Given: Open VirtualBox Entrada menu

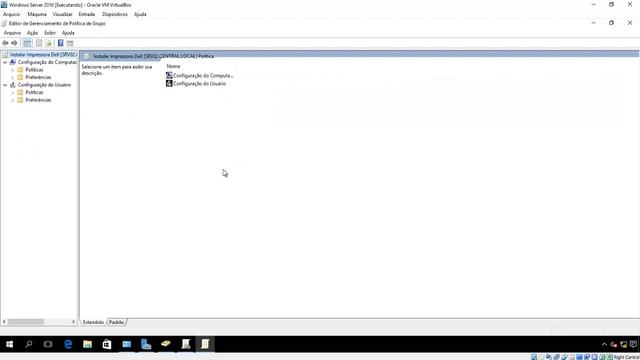Looking at the screenshot, I should 87,14.
